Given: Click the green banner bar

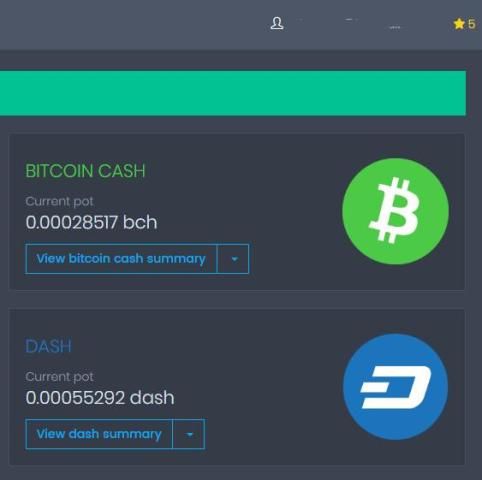Looking at the screenshot, I should coord(233,93).
